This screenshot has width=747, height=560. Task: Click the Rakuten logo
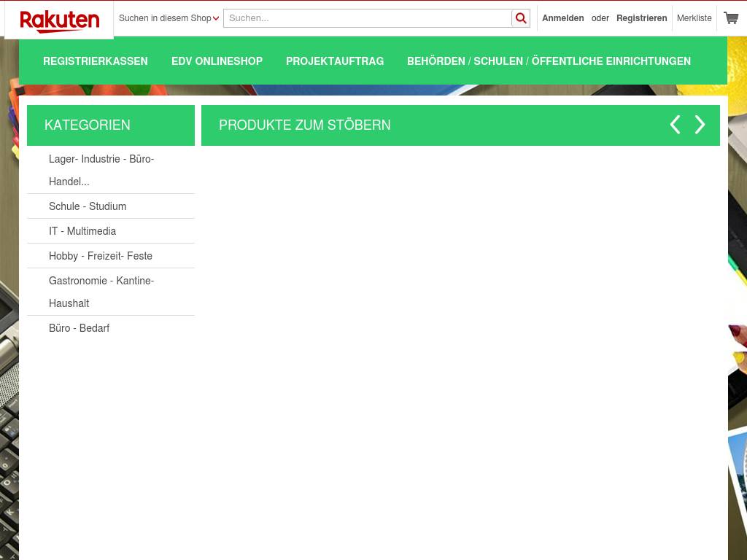[x=59, y=20]
